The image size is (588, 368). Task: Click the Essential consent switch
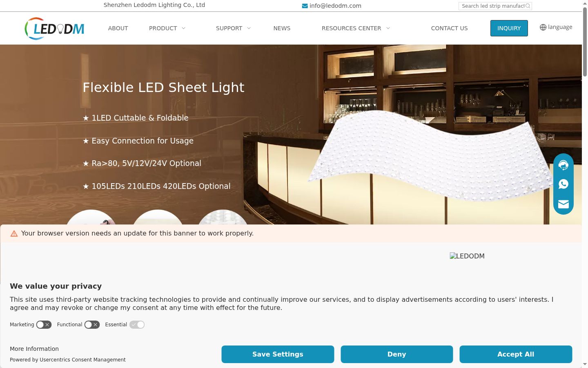pyautogui.click(x=137, y=325)
